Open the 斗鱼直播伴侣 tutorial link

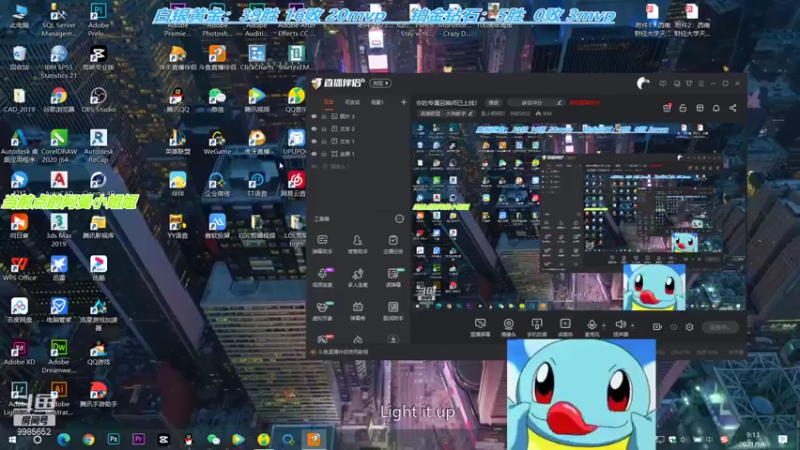(x=342, y=352)
